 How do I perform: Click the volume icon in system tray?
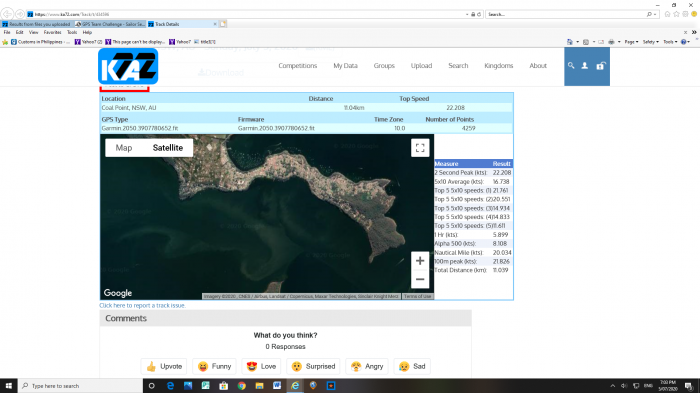tap(624, 386)
